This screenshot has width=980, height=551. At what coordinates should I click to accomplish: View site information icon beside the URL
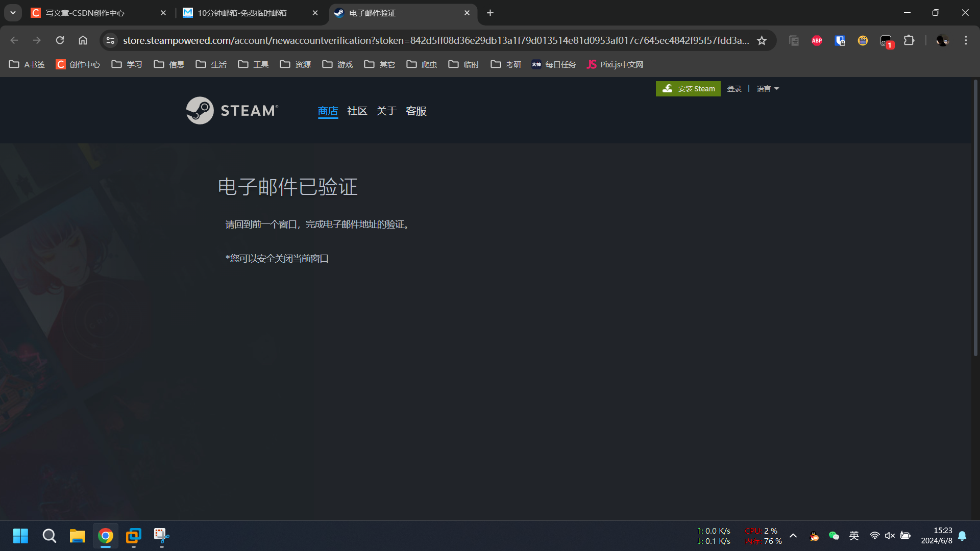point(110,40)
